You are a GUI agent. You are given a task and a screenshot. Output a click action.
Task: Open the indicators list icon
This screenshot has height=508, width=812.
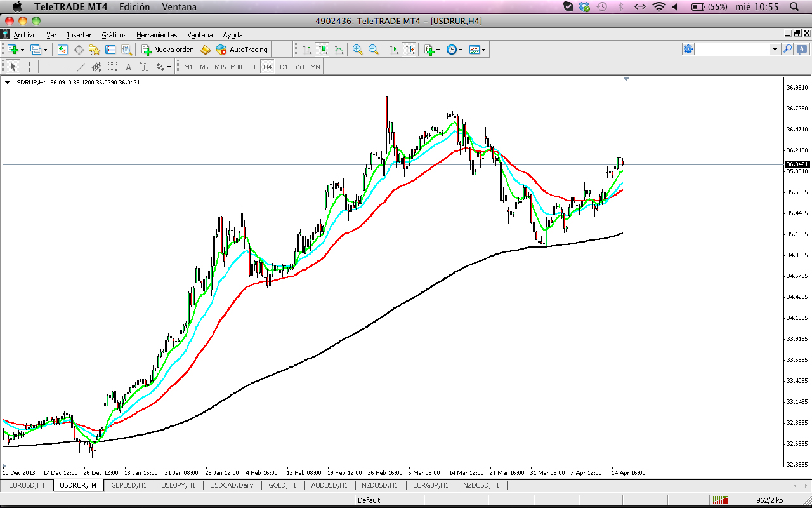click(429, 50)
